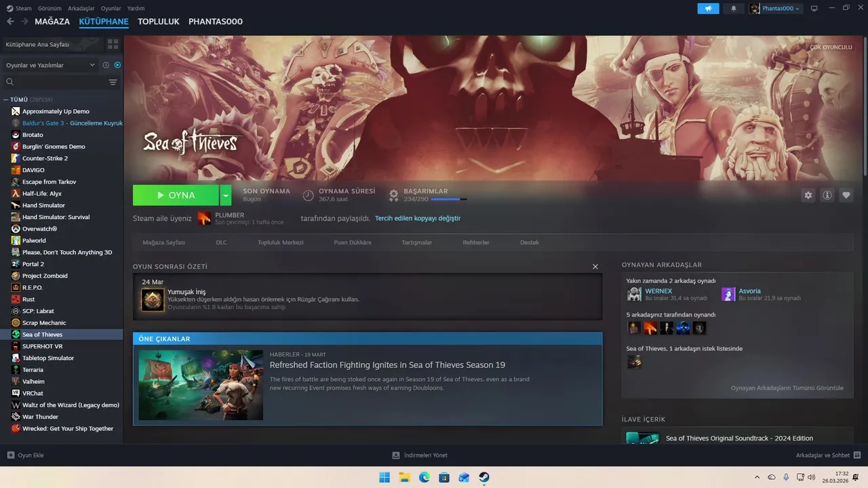868x488 pixels.
Task: Open the Oyunlar menu
Action: click(x=111, y=8)
